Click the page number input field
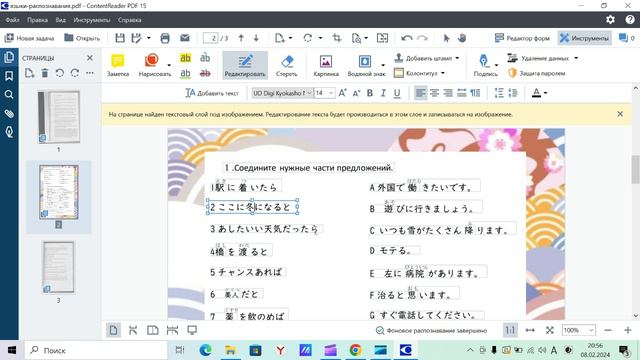The image size is (640, 360). tap(211, 38)
